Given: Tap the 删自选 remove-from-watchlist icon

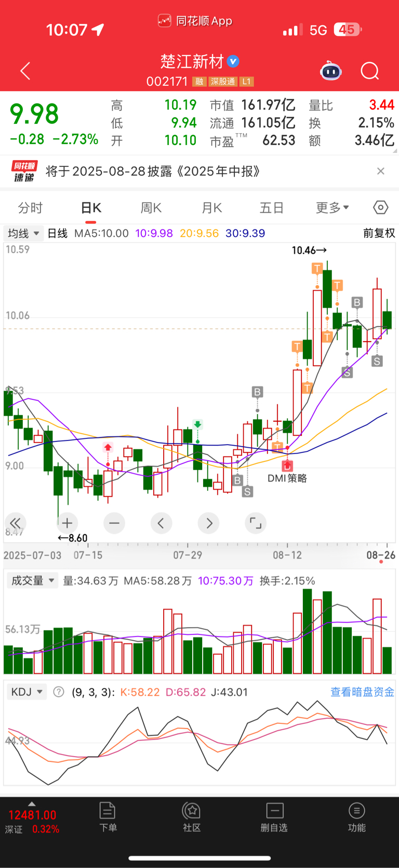Looking at the screenshot, I should tap(274, 811).
